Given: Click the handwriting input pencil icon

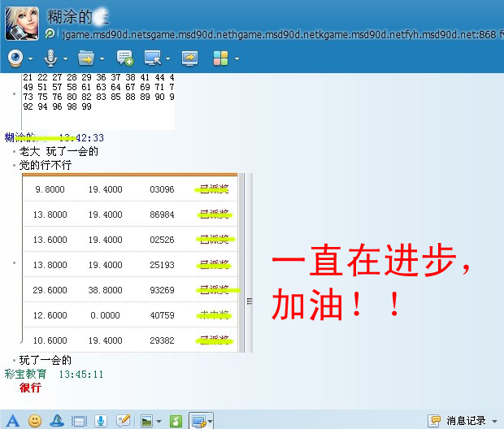Looking at the screenshot, I should [123, 421].
